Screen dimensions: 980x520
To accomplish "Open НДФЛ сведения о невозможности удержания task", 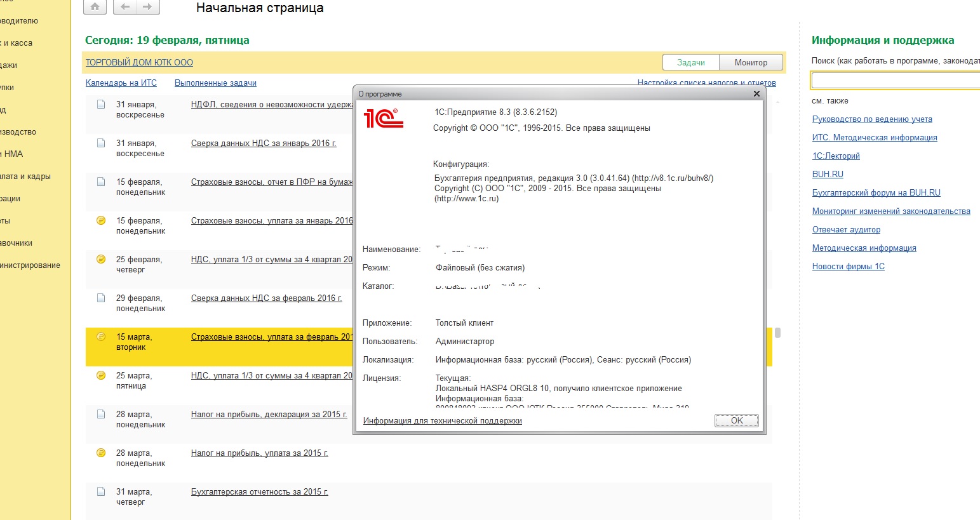I will pos(272,104).
